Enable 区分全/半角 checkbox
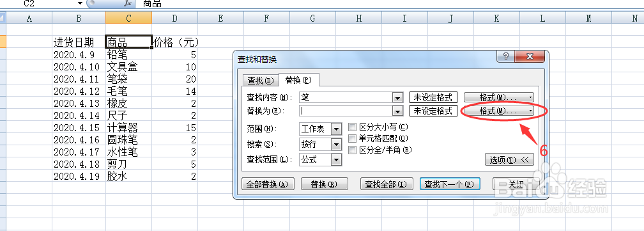644x231 pixels. coord(352,150)
